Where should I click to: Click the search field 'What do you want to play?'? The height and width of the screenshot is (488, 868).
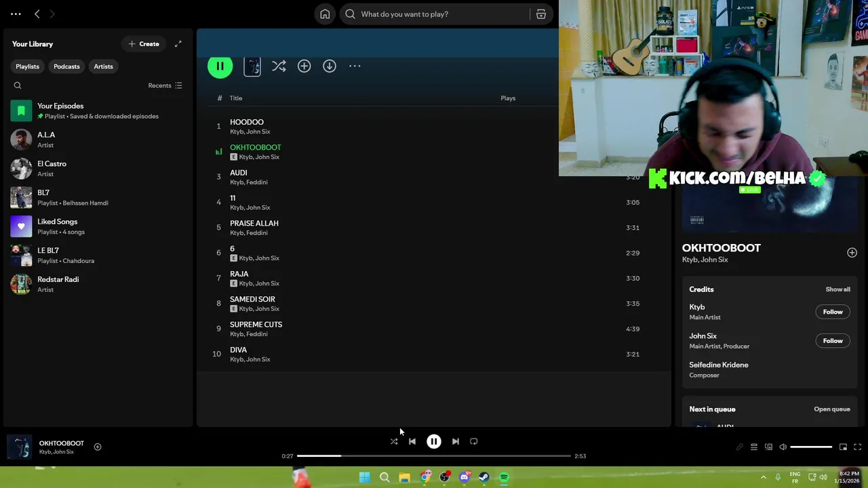pyautogui.click(x=434, y=14)
